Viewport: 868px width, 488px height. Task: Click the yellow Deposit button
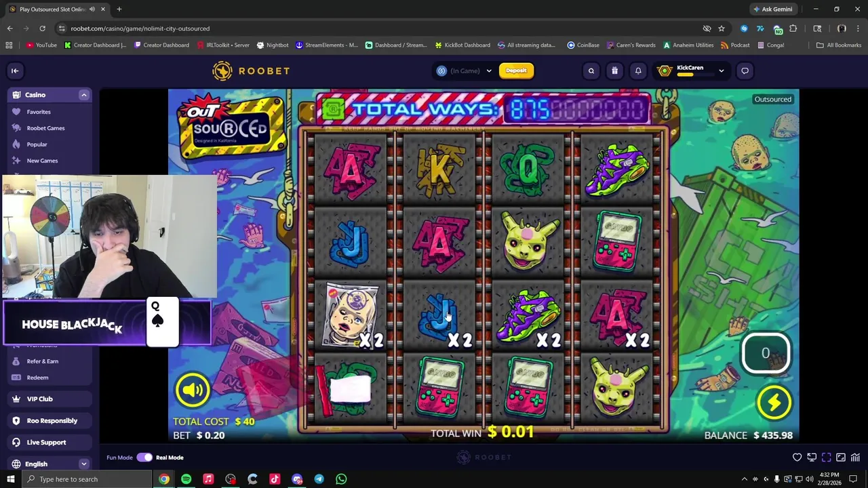click(x=516, y=70)
